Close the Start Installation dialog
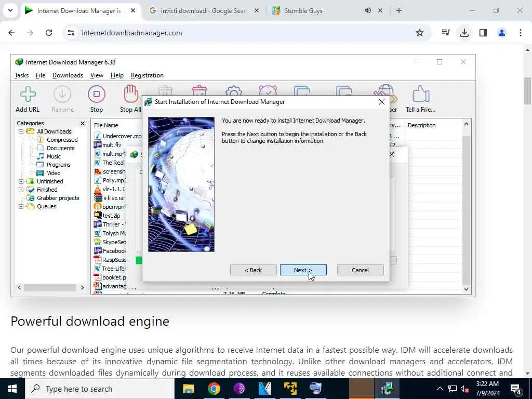This screenshot has width=532, height=399. point(382,102)
